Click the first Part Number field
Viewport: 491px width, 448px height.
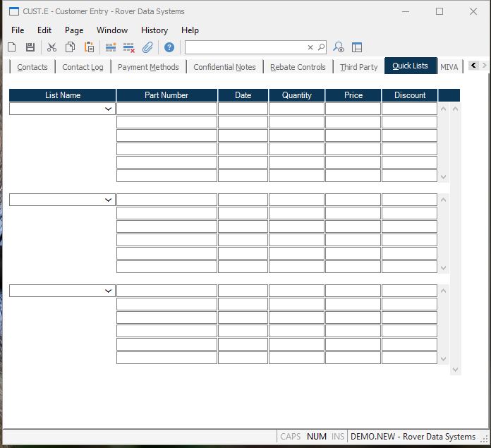[166, 109]
